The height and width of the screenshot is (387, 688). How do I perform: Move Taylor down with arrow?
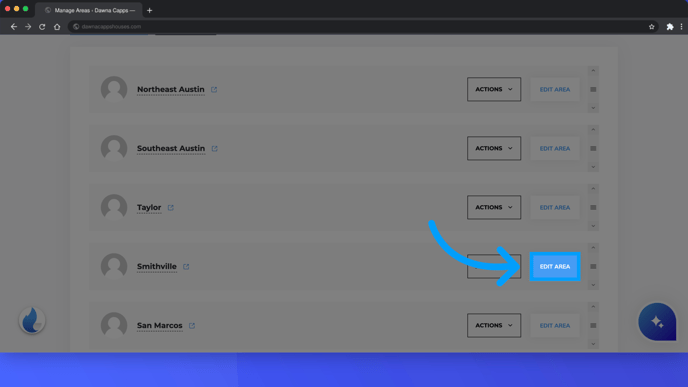593,226
